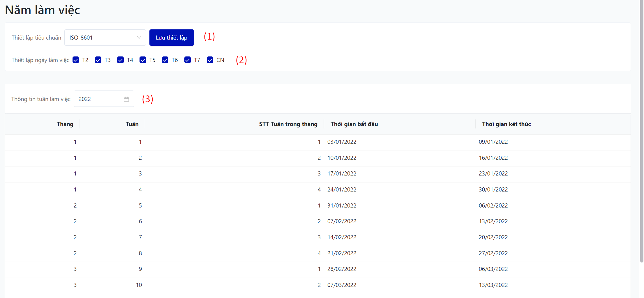
Task: Click the Tháng column header
Action: pyautogui.click(x=65, y=124)
